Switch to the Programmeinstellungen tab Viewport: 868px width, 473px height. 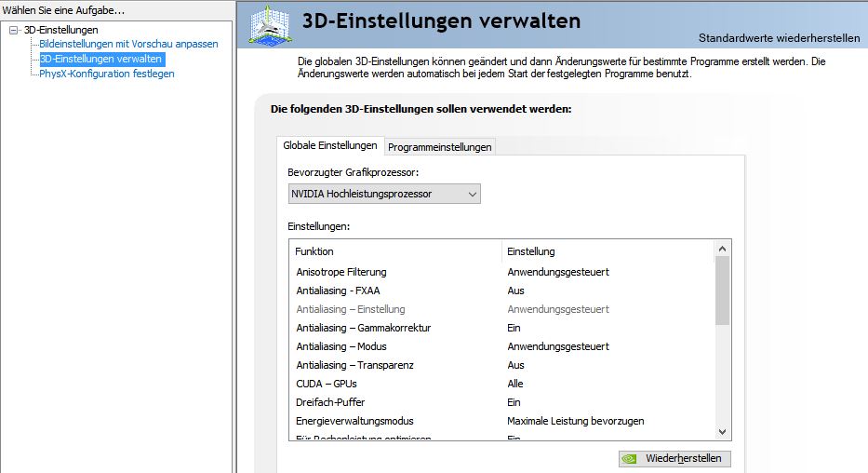click(439, 147)
